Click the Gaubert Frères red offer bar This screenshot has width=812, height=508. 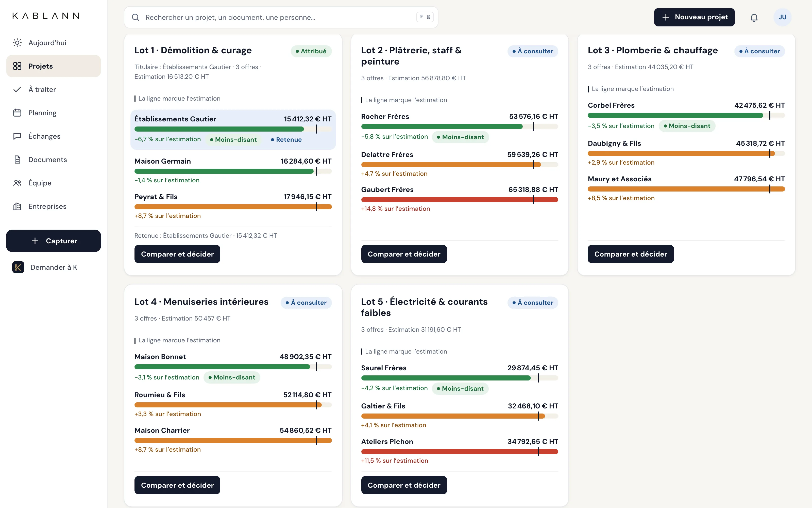(459, 200)
